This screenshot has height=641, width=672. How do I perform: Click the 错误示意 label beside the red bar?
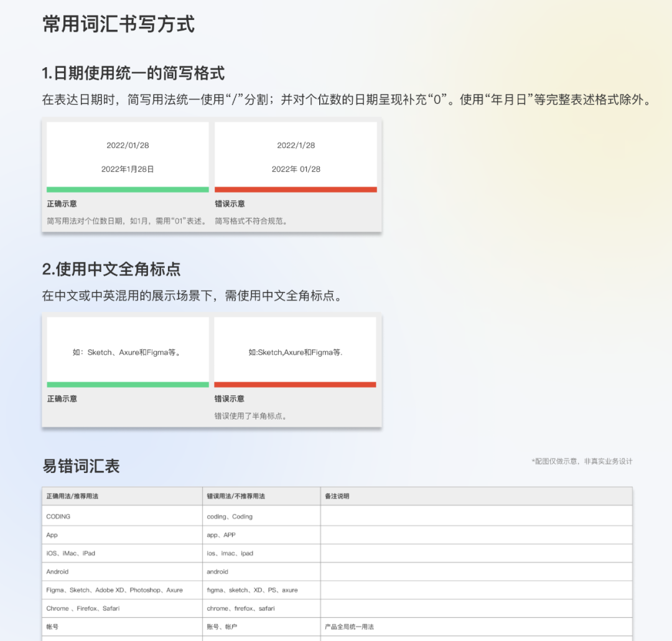pos(228,204)
